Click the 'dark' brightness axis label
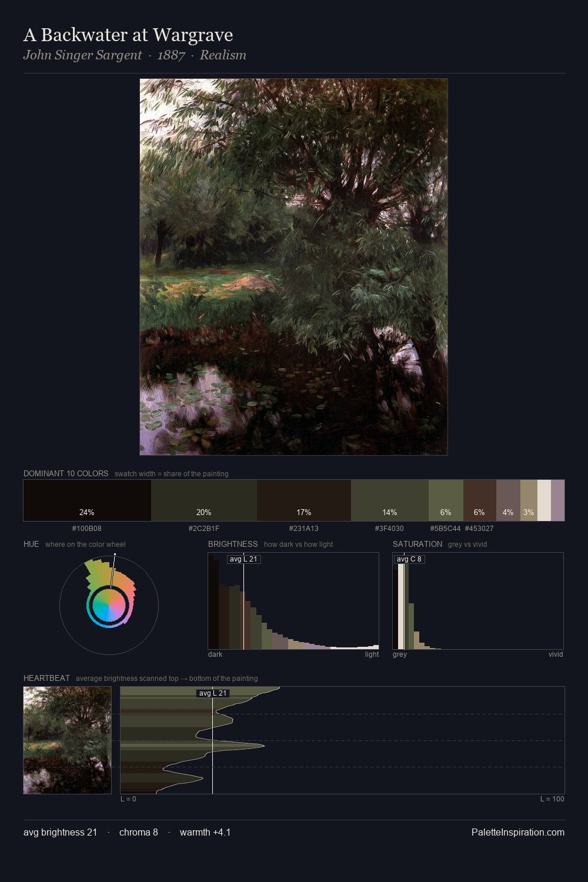The width and height of the screenshot is (588, 882). [215, 654]
